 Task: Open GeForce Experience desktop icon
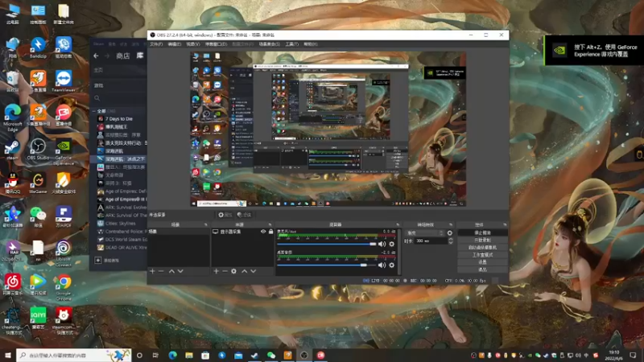click(x=64, y=152)
